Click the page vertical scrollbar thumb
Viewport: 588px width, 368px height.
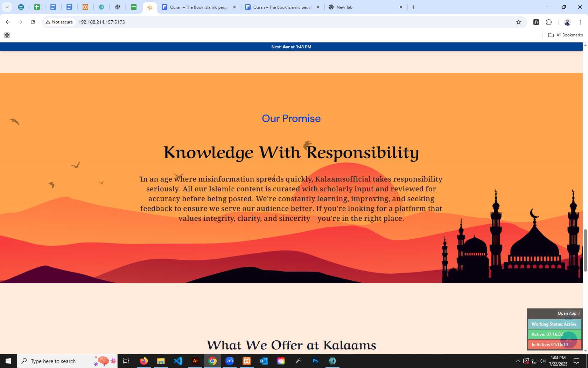pyautogui.click(x=585, y=250)
